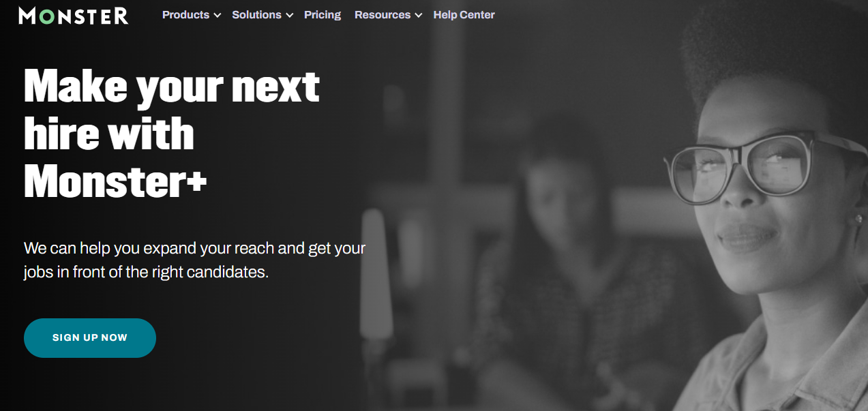Go to the Pricing page
Screen dimensions: 868x411
click(x=323, y=14)
